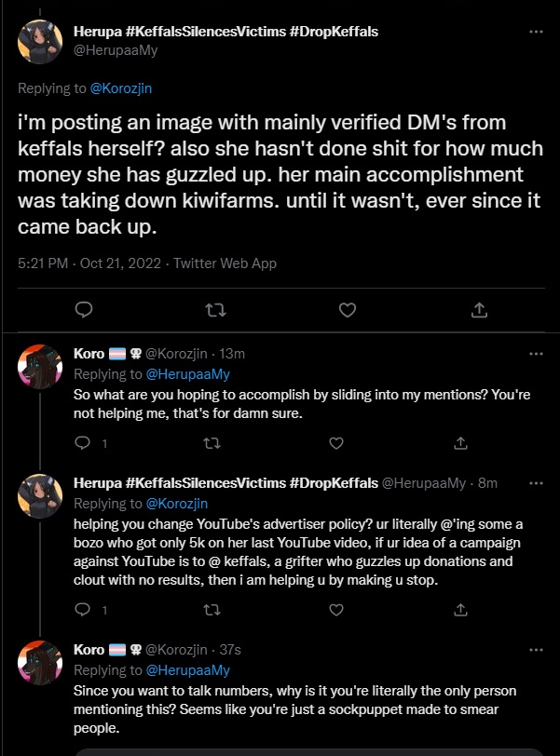Expand more menu on Herupa's 8m reply

[x=536, y=483]
